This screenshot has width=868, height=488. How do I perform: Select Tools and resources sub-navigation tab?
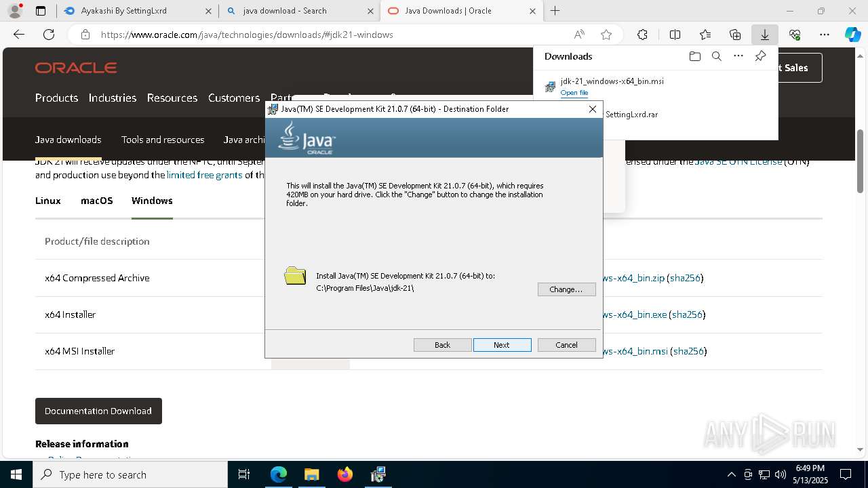coord(163,140)
